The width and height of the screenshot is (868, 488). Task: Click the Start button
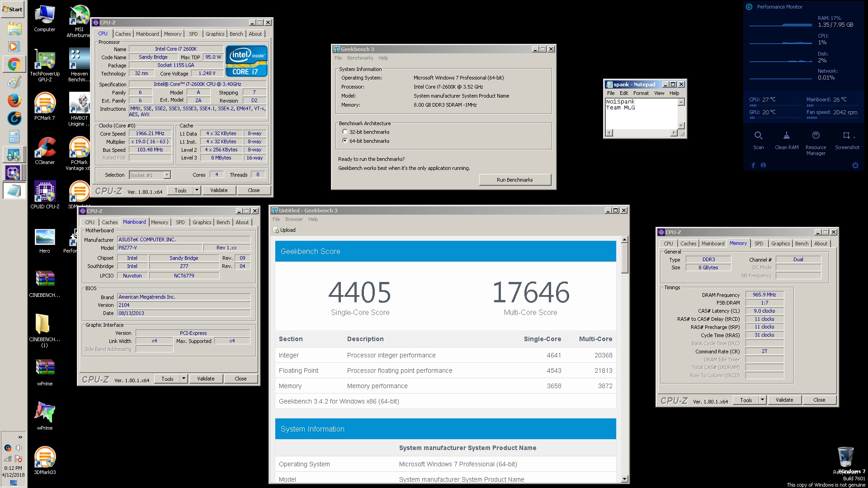click(x=13, y=9)
